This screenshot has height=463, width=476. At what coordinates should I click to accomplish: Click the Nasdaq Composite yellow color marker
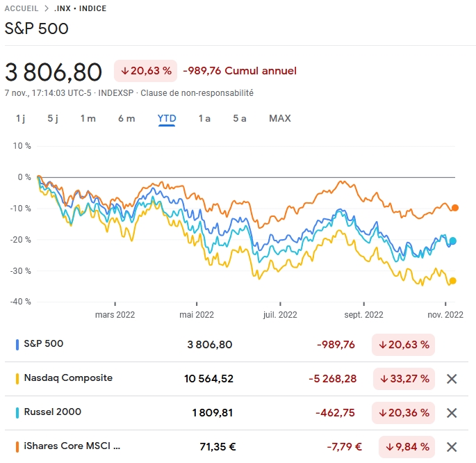coord(17,379)
